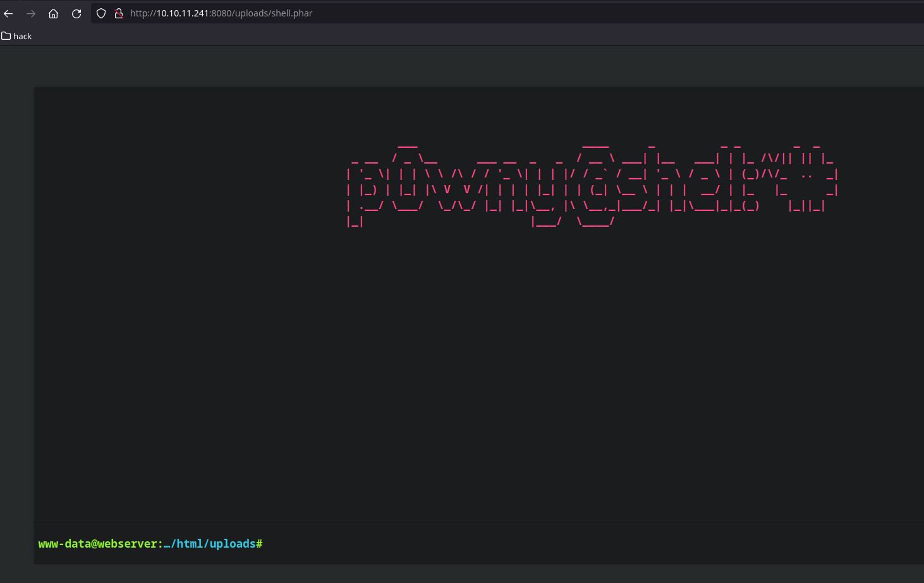Click the IP 10.10.11.241 in the URL

point(182,13)
